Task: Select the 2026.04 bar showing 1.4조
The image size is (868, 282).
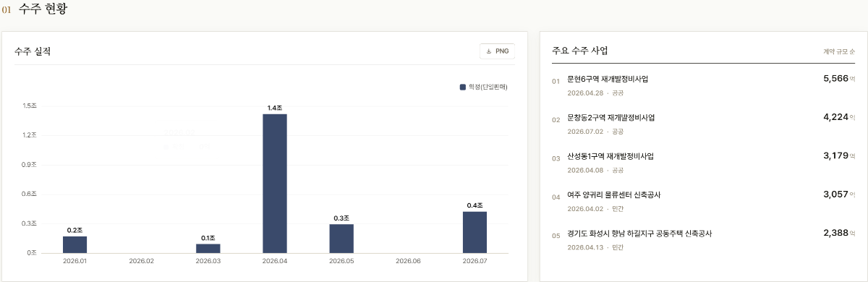Action: 275,184
